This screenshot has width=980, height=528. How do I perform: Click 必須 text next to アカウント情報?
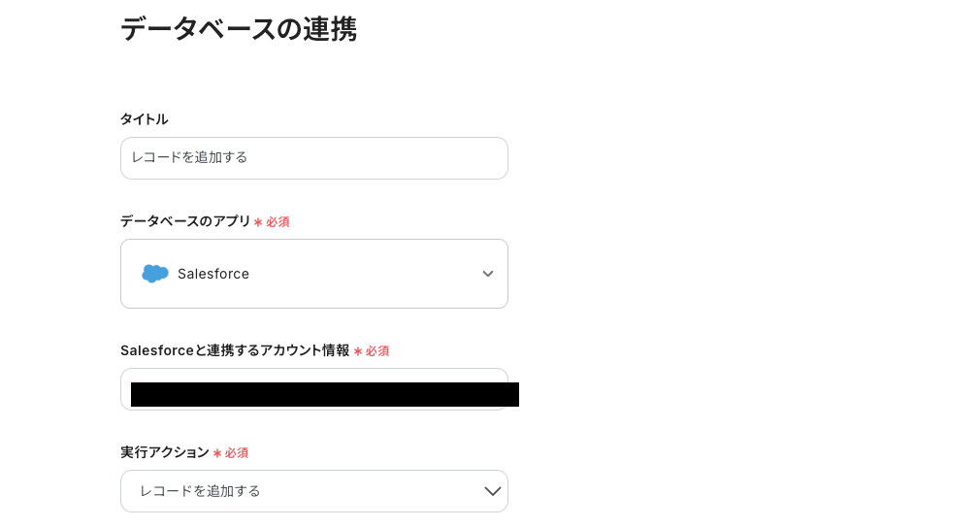tap(377, 350)
